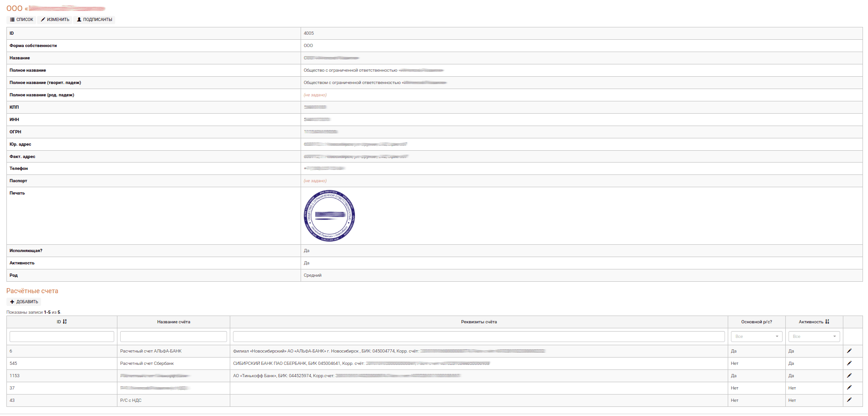The height and width of the screenshot is (416, 868).
Task: Click the sort icon beside ID column header
Action: pos(65,322)
